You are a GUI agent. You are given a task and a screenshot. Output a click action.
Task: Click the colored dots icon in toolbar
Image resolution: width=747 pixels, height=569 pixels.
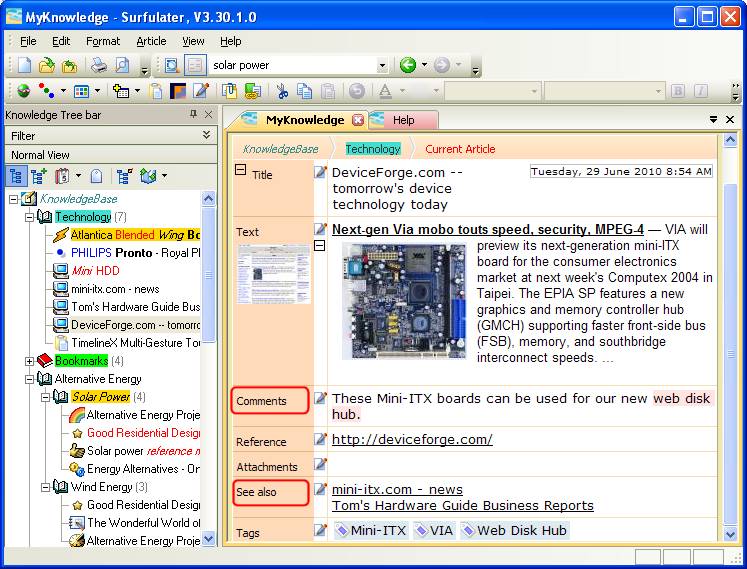pyautogui.click(x=46, y=91)
